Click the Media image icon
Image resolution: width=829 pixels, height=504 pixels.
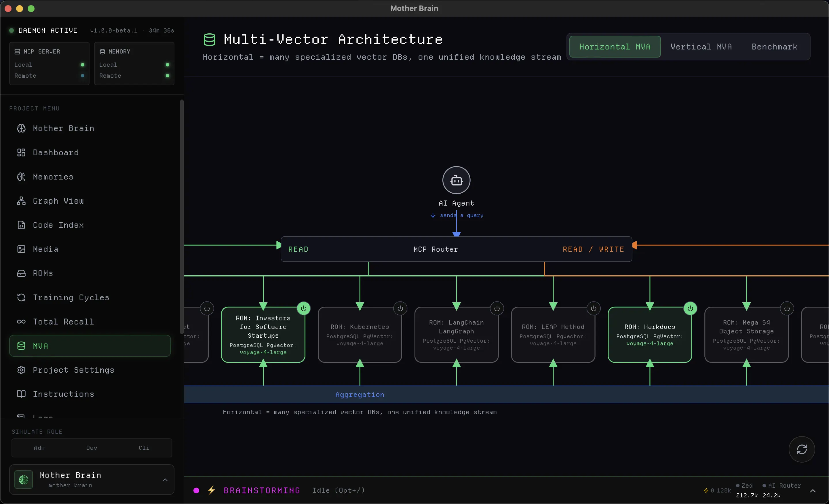tap(21, 249)
